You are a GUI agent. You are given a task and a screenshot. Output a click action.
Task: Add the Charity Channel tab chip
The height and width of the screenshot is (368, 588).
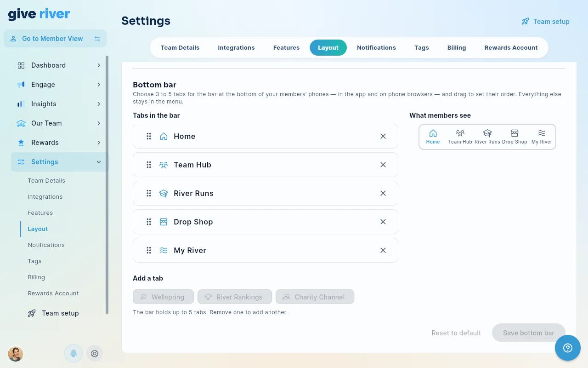point(315,297)
